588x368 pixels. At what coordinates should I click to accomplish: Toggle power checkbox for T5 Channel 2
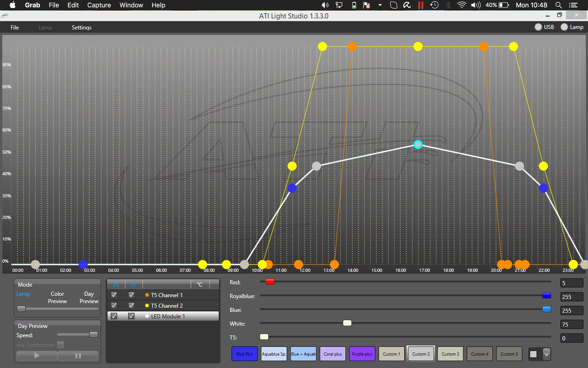pyautogui.click(x=131, y=305)
